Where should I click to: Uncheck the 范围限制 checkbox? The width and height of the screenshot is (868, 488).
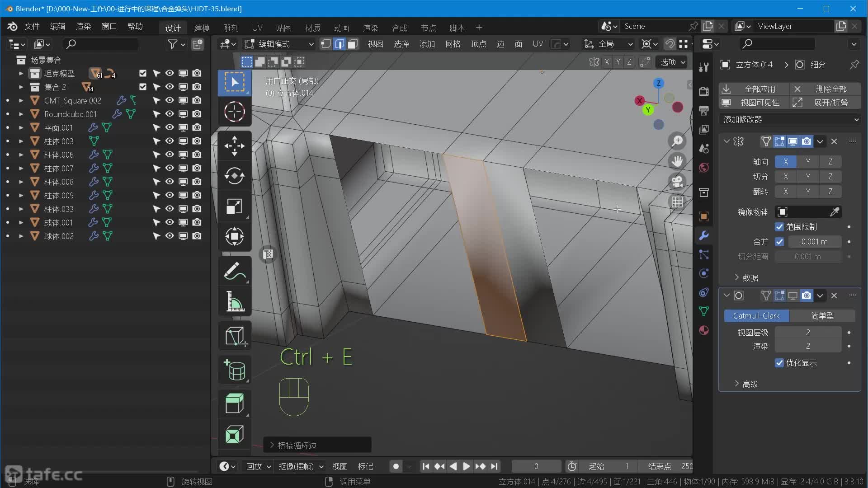(779, 227)
